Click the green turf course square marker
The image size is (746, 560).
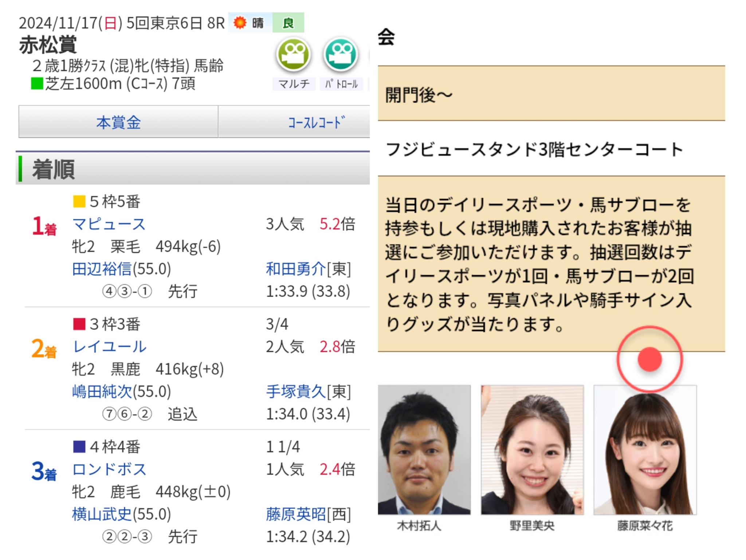[x=37, y=84]
